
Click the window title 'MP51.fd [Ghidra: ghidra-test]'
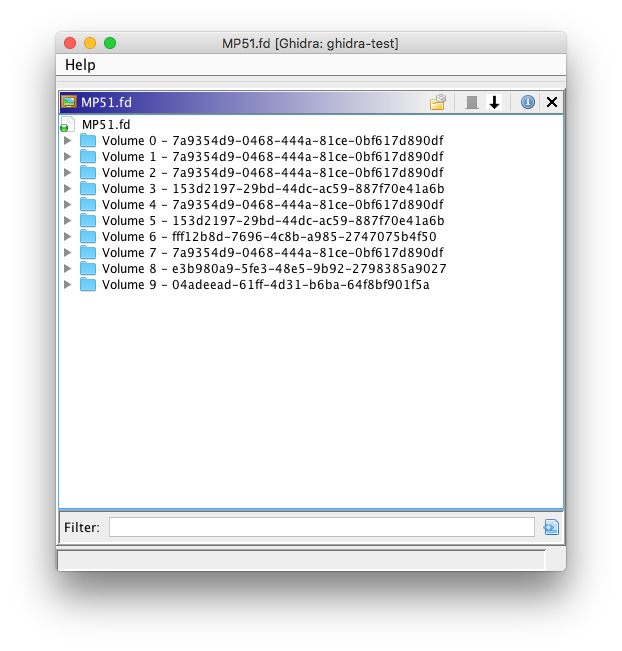pos(310,43)
